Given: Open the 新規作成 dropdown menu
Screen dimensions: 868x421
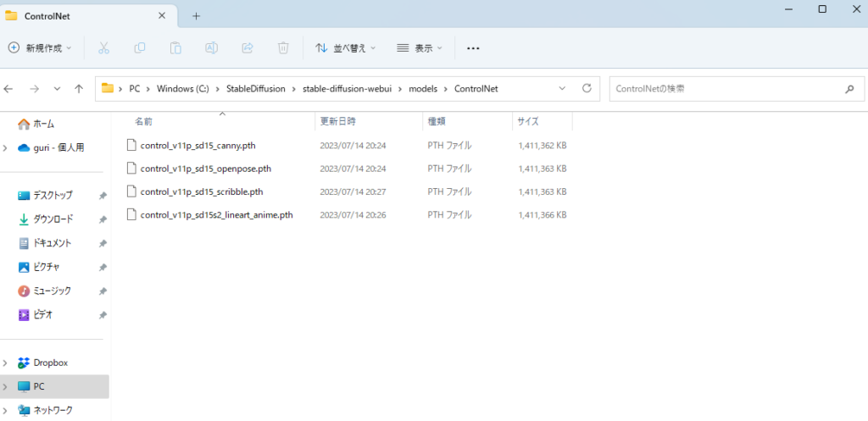Looking at the screenshot, I should (41, 48).
